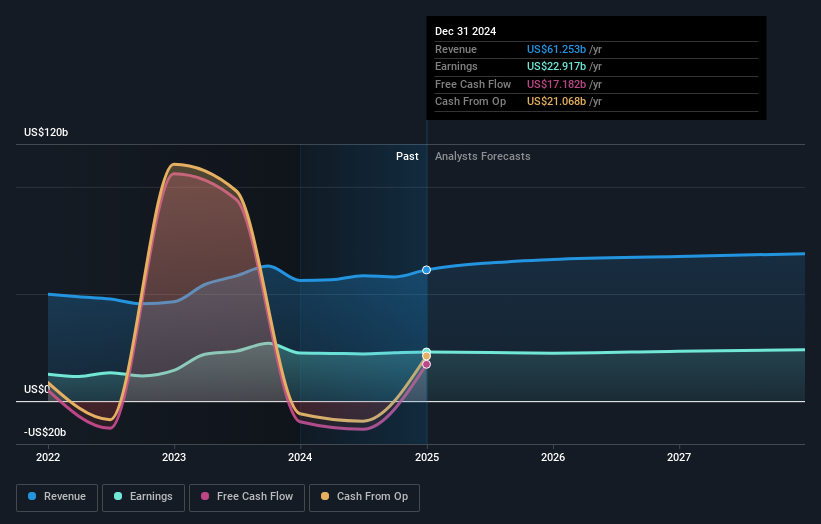Click the orange Cash From Op legend dot
This screenshot has height=524, width=821.
click(325, 496)
